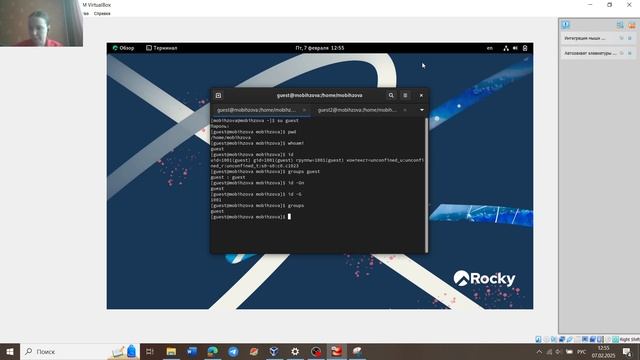This screenshot has width=640, height=360.
Task: Open the black-red round app on taskbar
Action: click(x=316, y=351)
